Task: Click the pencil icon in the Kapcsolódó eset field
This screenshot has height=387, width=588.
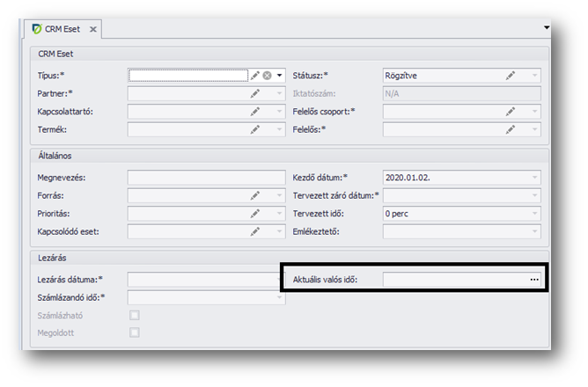Action: tap(254, 231)
